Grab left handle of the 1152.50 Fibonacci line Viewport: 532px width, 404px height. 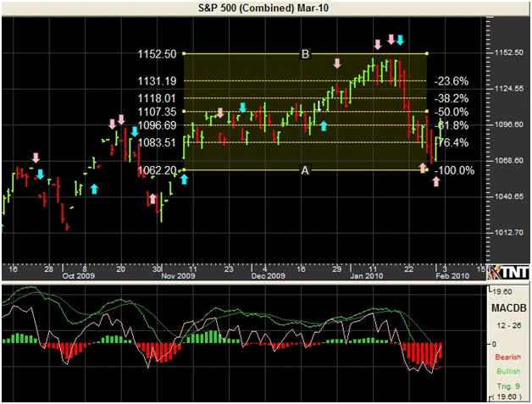coord(184,53)
